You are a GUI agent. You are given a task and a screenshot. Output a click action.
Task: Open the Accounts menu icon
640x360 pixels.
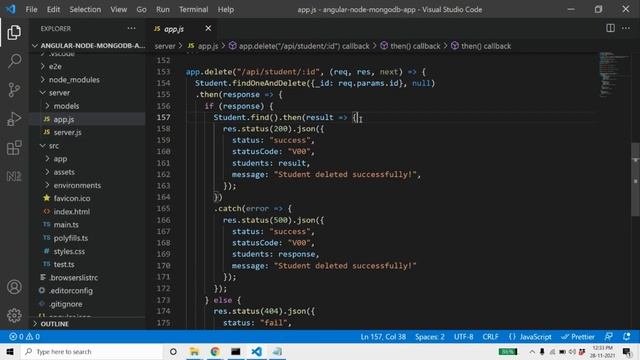click(x=14, y=287)
